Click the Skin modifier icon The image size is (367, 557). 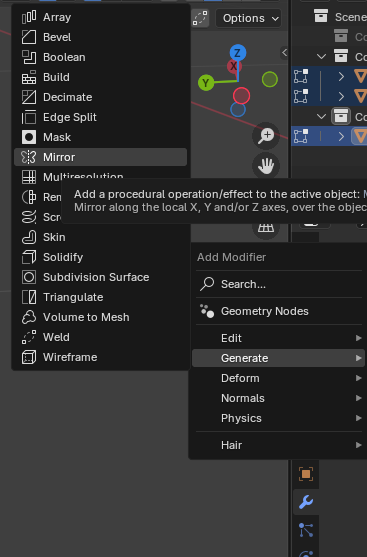[x=29, y=237]
